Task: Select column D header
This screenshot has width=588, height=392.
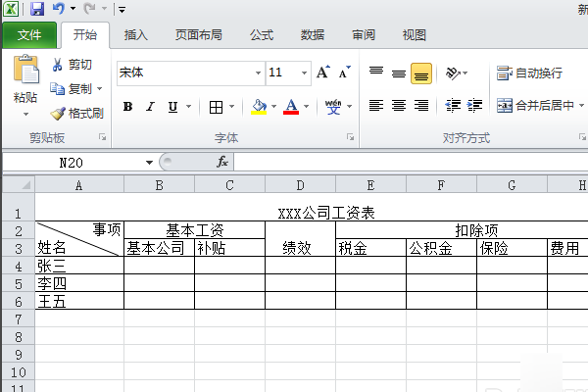Action: 300,185
